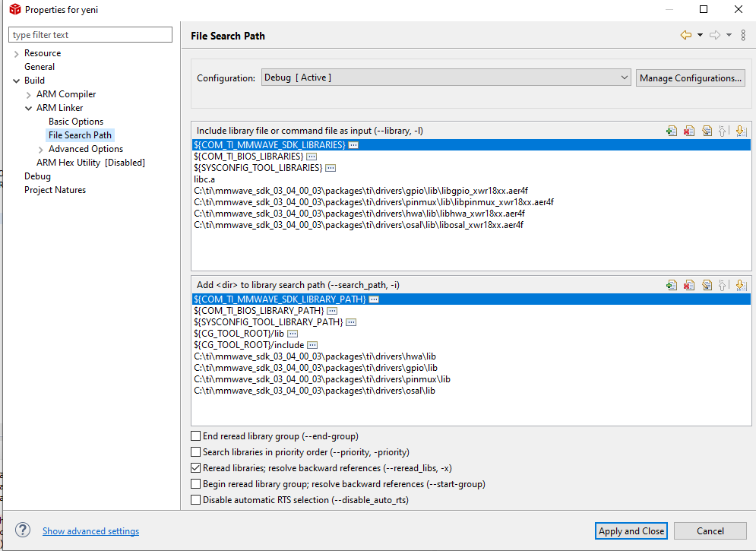Click Manage Configurations... button
Screen dimensions: 756x551
[691, 78]
